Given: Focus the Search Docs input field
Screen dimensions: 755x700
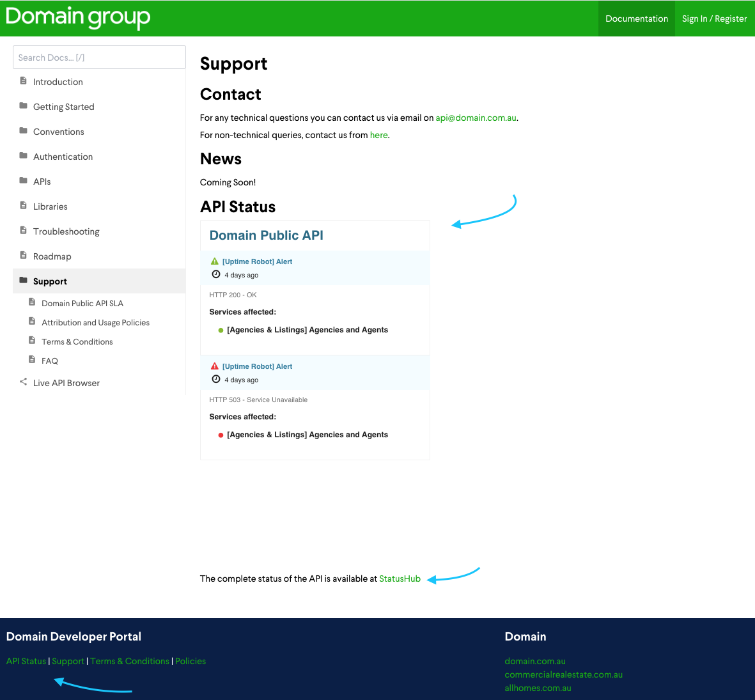Looking at the screenshot, I should tap(99, 58).
